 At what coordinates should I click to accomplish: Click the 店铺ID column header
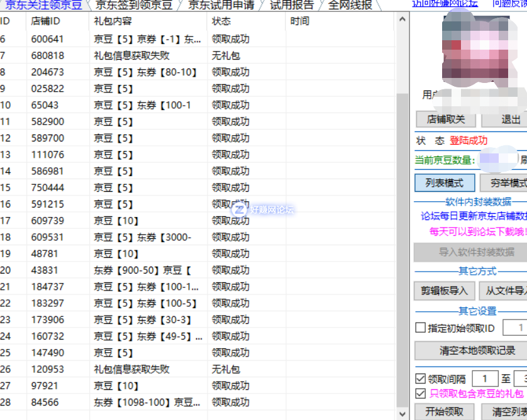[57, 21]
